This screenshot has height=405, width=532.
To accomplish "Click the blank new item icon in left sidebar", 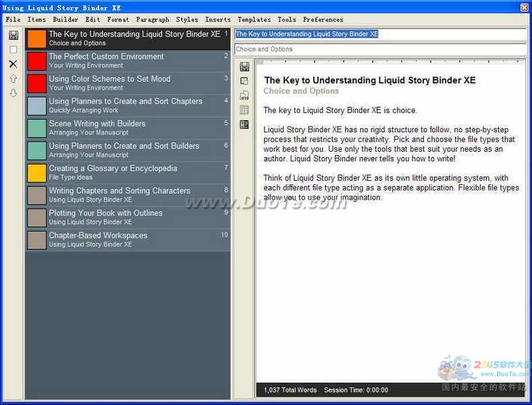I will pos(14,50).
